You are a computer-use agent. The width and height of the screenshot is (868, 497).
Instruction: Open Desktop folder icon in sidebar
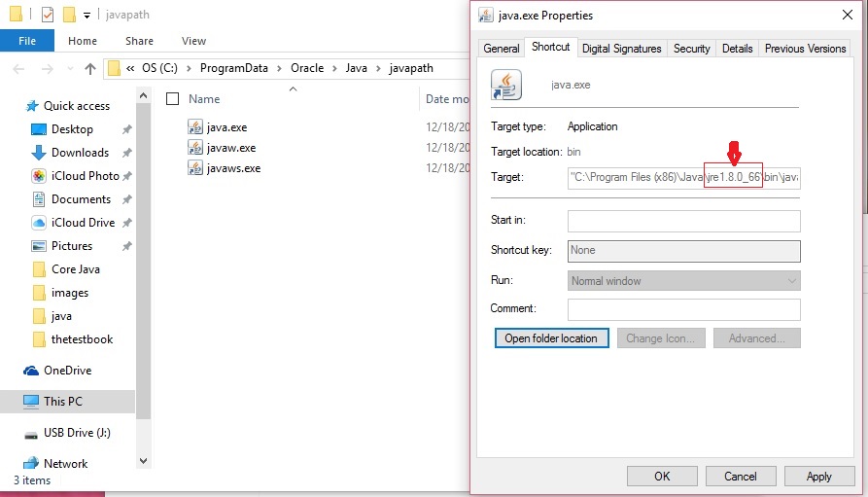39,129
